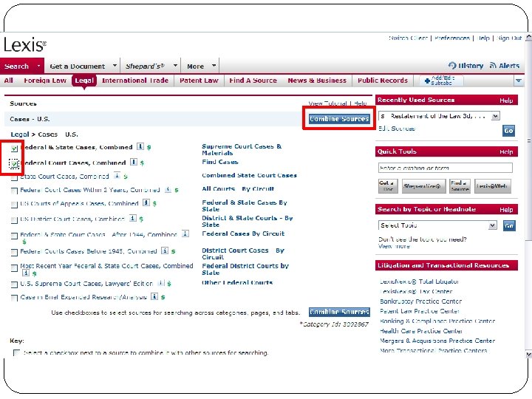Screen dimensions: 532x399
Task: Click the History clock icon
Action: 452,66
